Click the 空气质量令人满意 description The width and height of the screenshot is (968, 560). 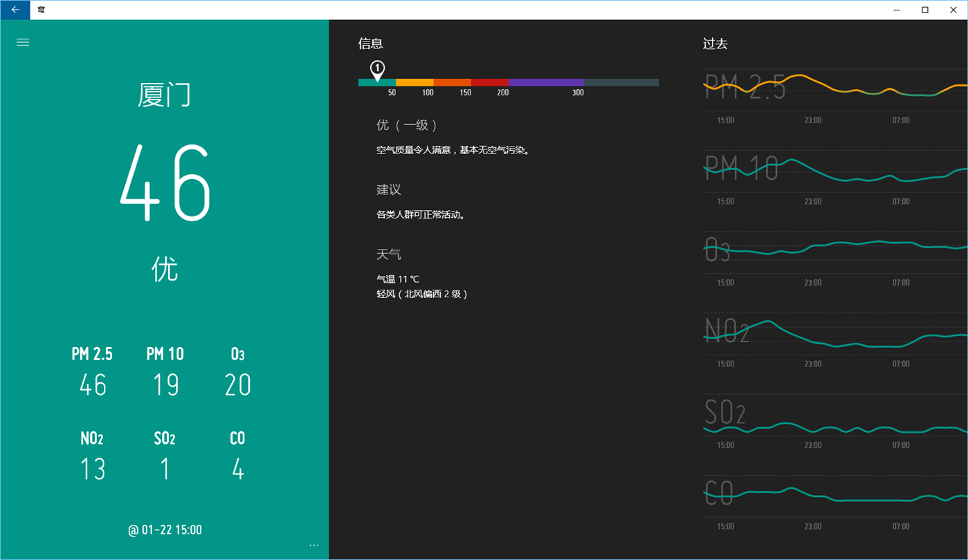click(x=454, y=150)
